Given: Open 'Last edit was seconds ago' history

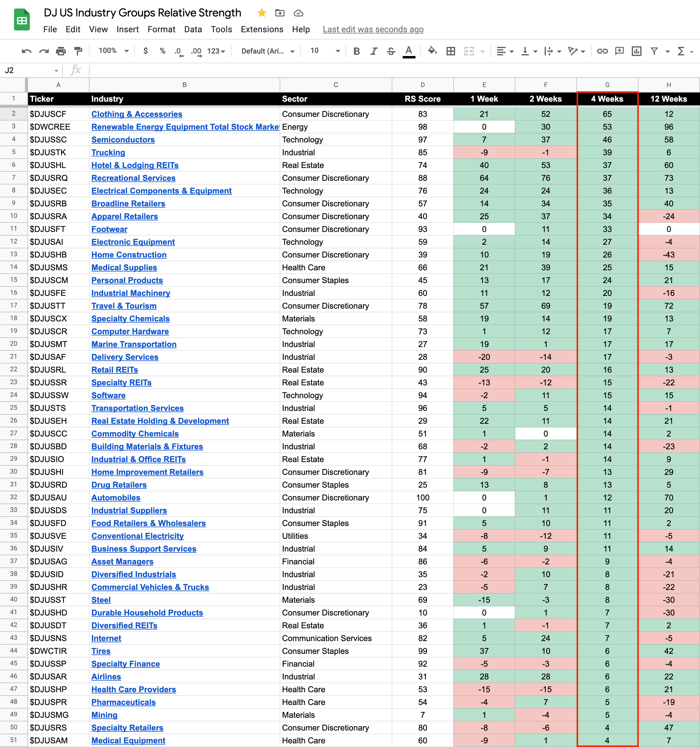Looking at the screenshot, I should tap(373, 29).
